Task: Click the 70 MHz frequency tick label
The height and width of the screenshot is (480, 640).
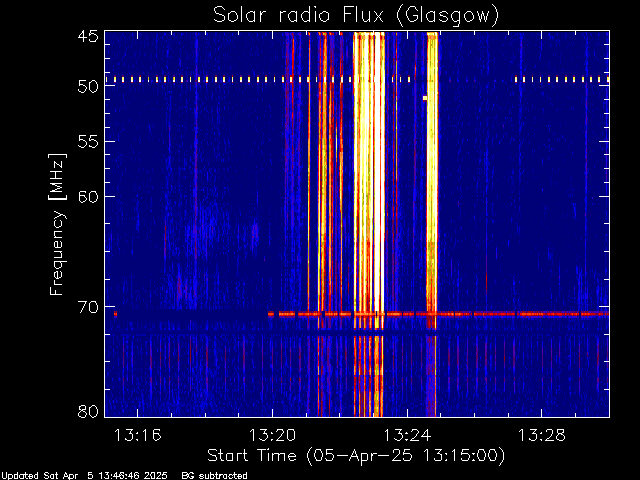Action: [x=88, y=307]
